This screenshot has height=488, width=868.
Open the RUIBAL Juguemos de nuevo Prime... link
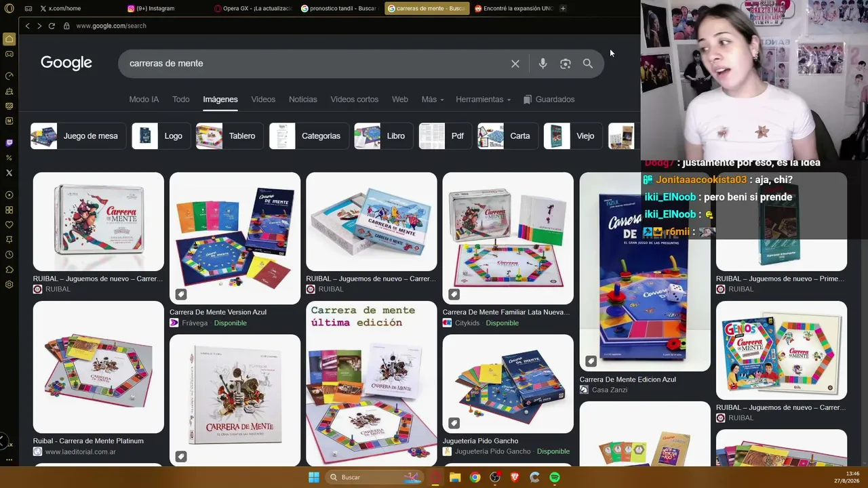[x=781, y=279]
